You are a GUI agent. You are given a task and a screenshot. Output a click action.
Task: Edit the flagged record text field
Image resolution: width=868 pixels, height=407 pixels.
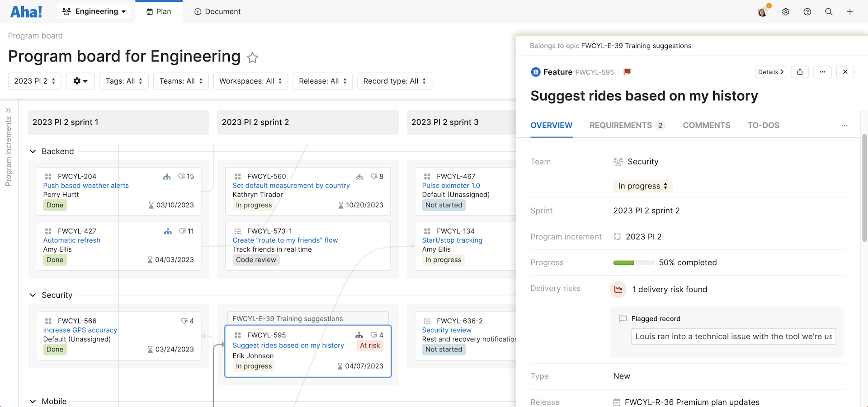(x=733, y=336)
